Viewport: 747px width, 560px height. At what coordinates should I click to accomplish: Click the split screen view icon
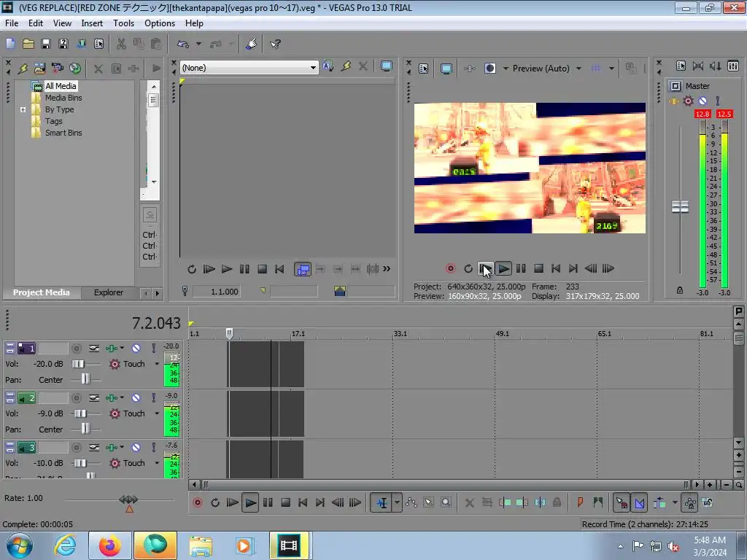coord(489,69)
